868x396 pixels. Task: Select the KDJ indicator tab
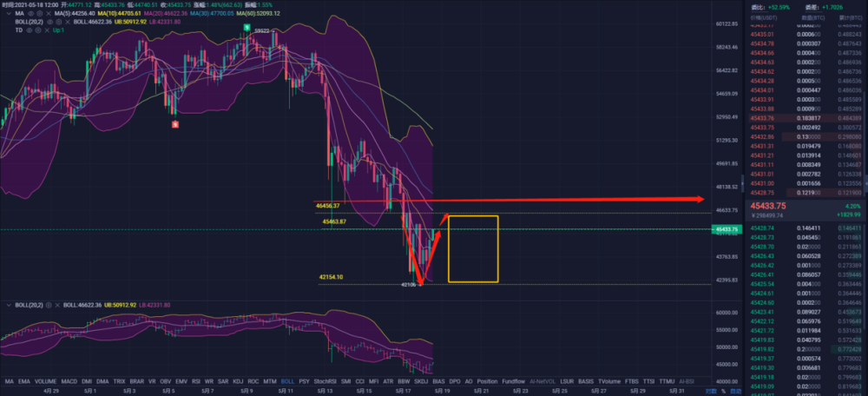(x=233, y=381)
